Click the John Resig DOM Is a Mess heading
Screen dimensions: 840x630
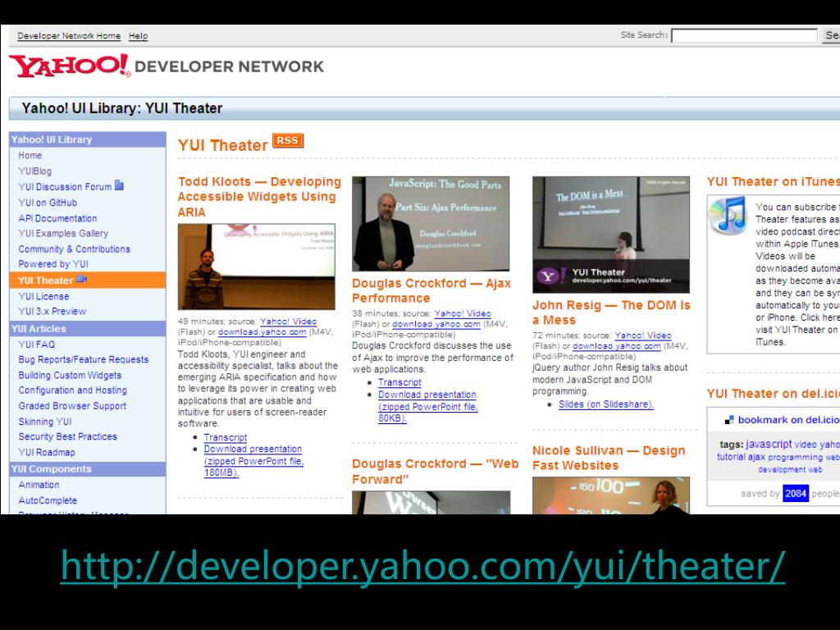[611, 313]
